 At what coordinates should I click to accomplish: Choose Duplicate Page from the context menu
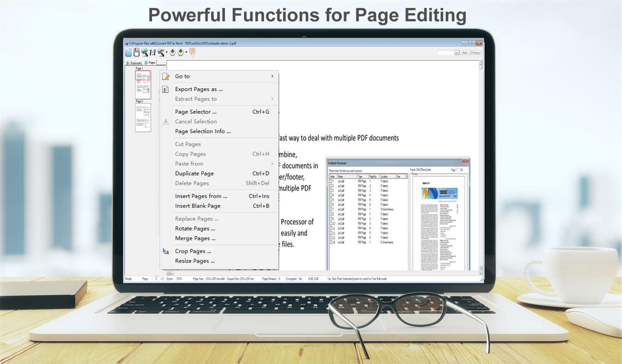click(195, 173)
